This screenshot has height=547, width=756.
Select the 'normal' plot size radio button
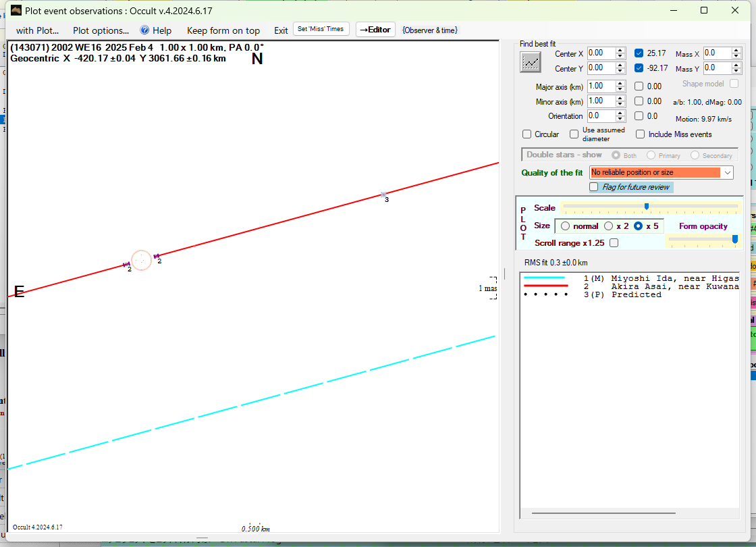[x=566, y=226]
